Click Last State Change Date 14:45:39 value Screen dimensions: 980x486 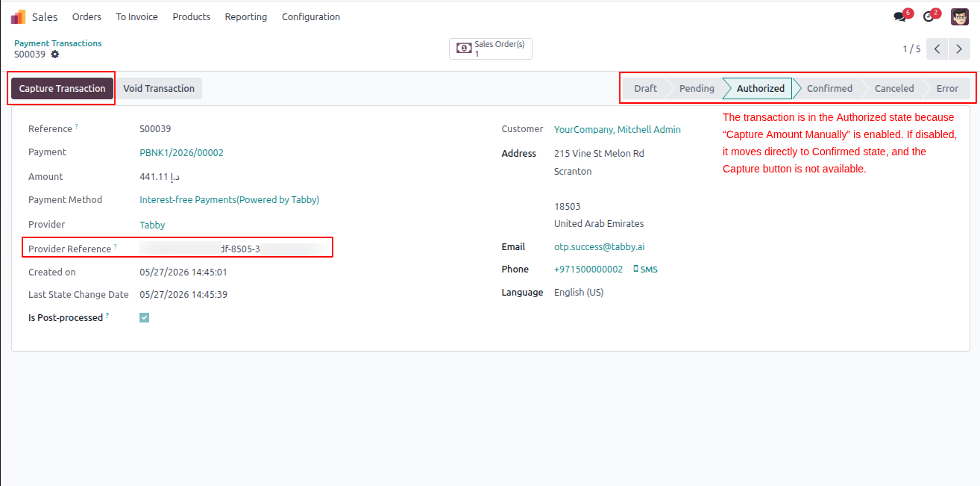pos(183,295)
